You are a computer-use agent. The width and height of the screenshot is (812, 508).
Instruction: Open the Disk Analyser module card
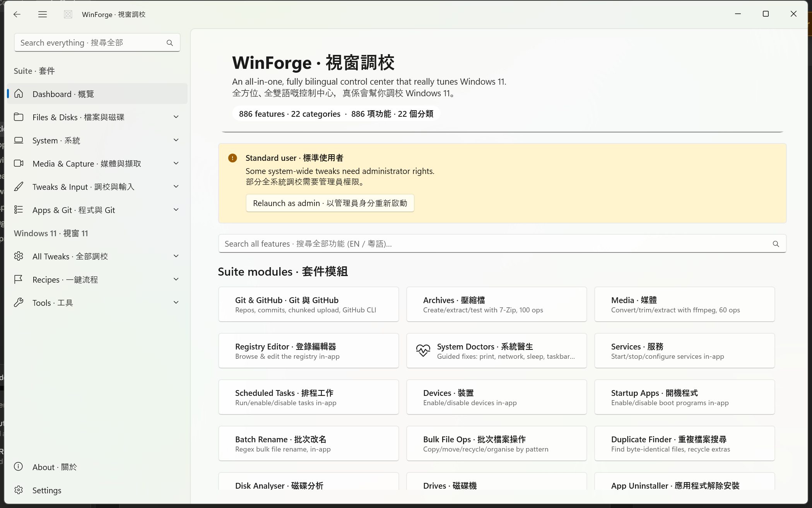(x=309, y=481)
